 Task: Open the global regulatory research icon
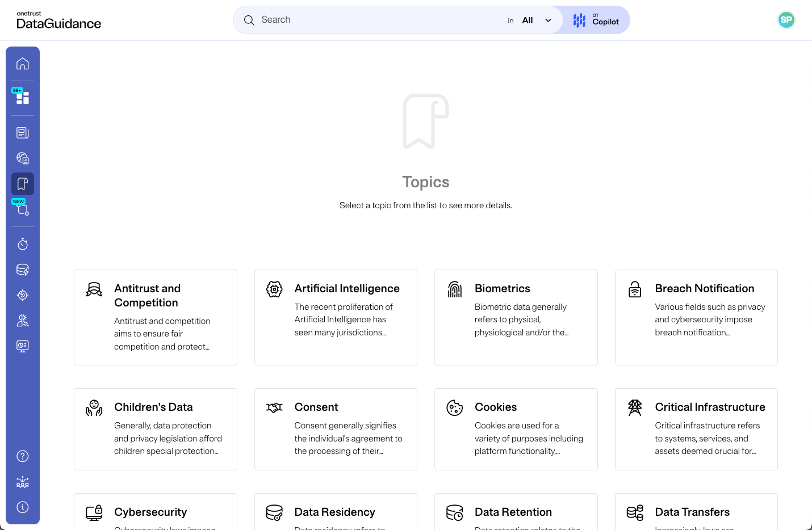pyautogui.click(x=22, y=158)
